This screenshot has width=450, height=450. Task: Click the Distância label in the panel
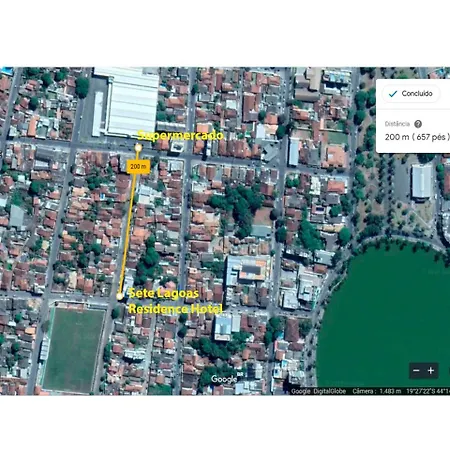click(x=397, y=124)
